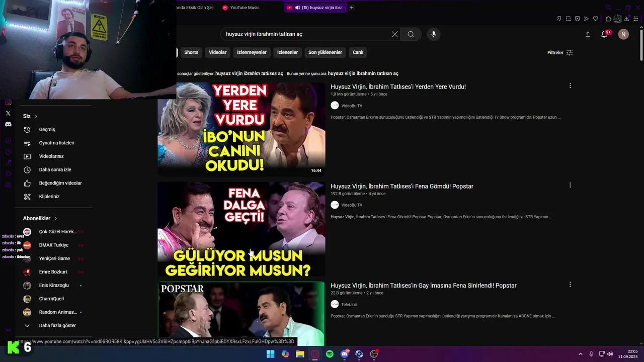Open video title İbrahim Tatlıses'i Fena Gömdü Popstar
The width and height of the screenshot is (644, 362).
point(402,187)
